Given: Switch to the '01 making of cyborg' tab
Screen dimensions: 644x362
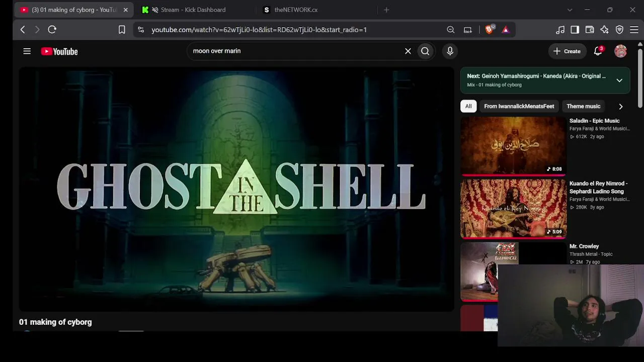Looking at the screenshot, I should tap(74, 10).
